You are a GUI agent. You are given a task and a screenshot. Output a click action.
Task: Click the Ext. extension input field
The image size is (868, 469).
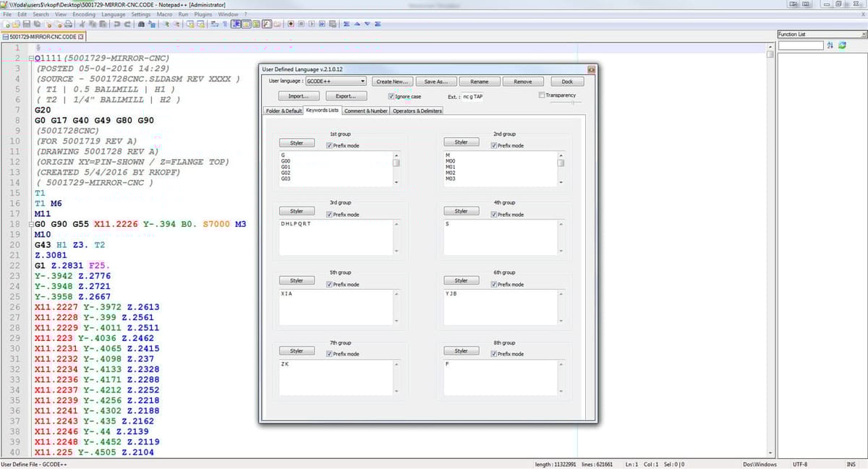point(474,96)
